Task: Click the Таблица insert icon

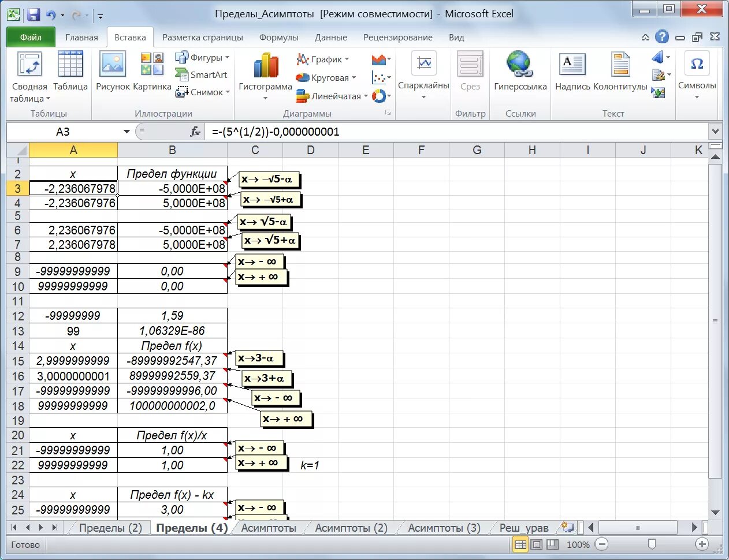Action: click(x=70, y=71)
